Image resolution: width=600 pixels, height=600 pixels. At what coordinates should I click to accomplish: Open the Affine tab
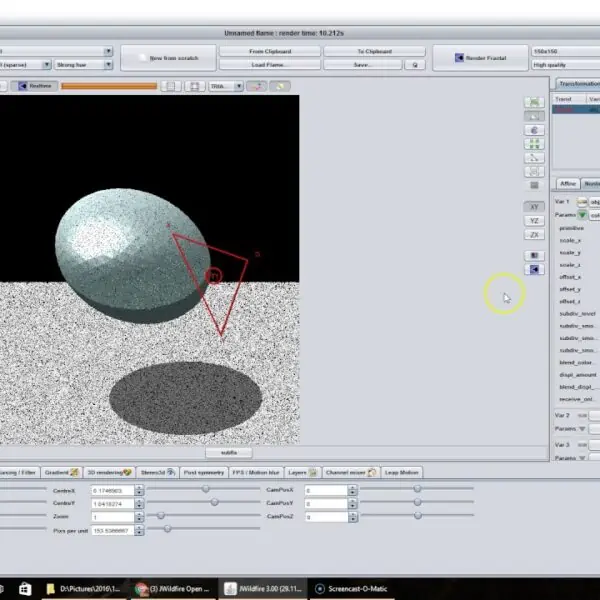[568, 184]
